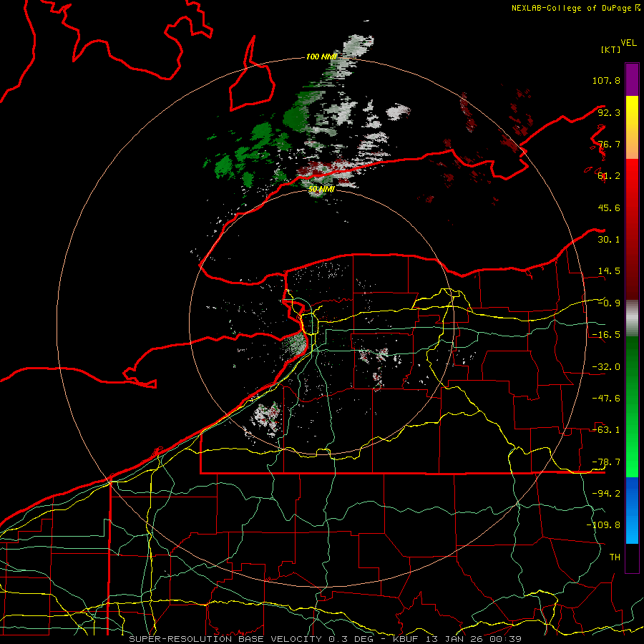Screen dimensions: 644x644
Task: Click the NEXLAB-College of DuPage credit text
Action: pos(572,8)
